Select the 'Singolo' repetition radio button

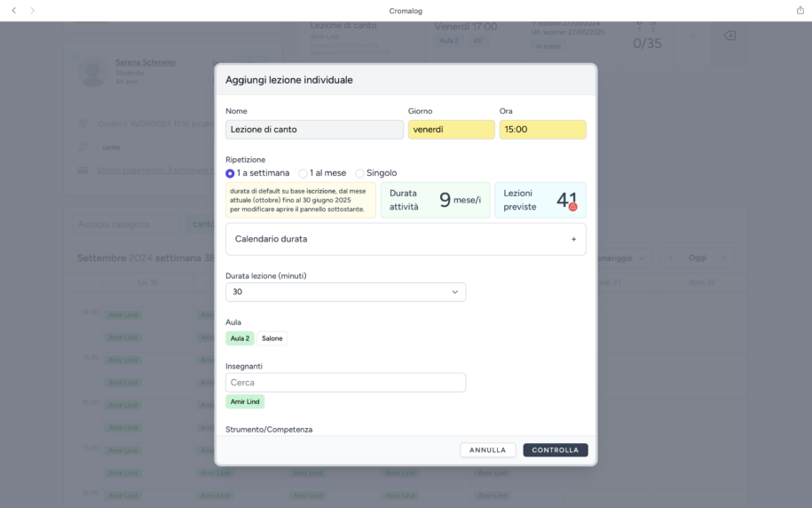(359, 173)
